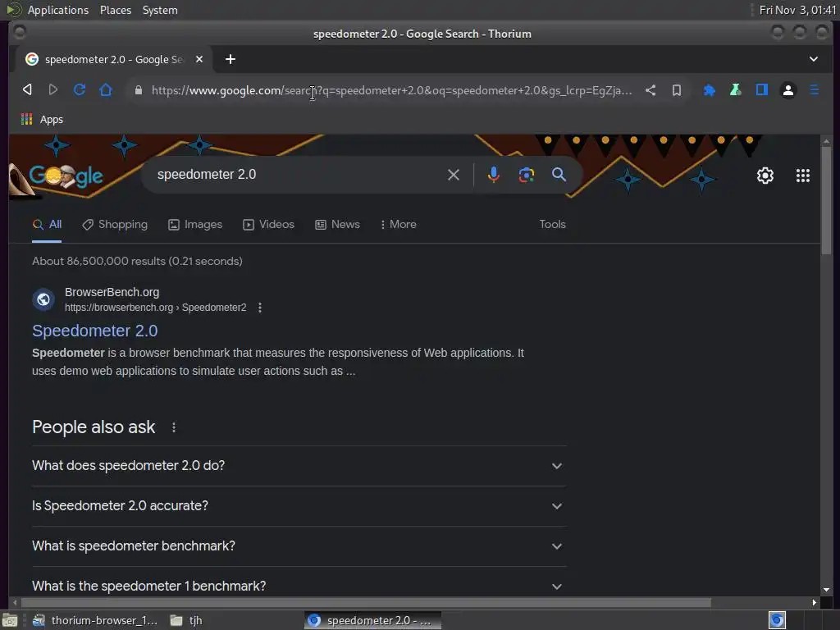This screenshot has width=840, height=630.
Task: Search by image with the Lens icon
Action: pos(526,175)
